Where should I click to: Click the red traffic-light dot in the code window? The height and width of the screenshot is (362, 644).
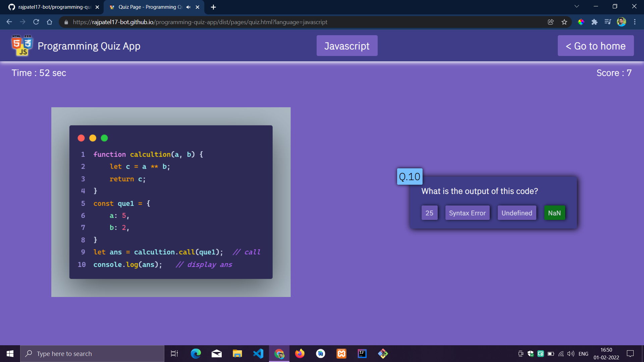click(x=81, y=138)
